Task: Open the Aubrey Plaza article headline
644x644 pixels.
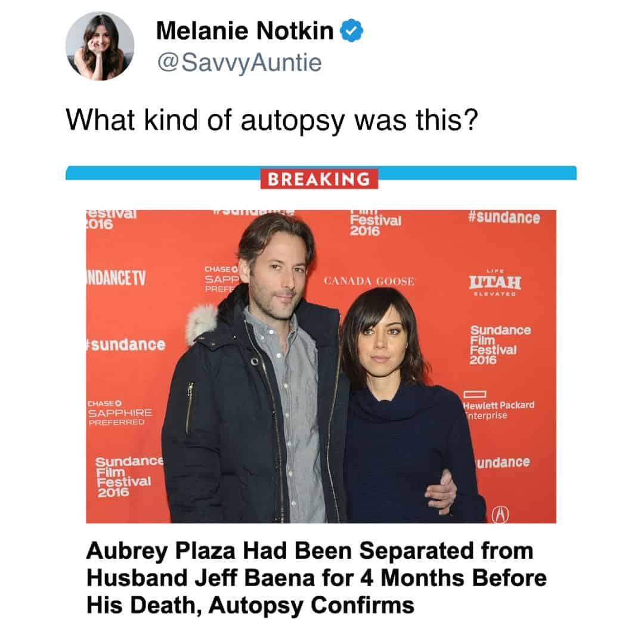Action: coord(316,578)
